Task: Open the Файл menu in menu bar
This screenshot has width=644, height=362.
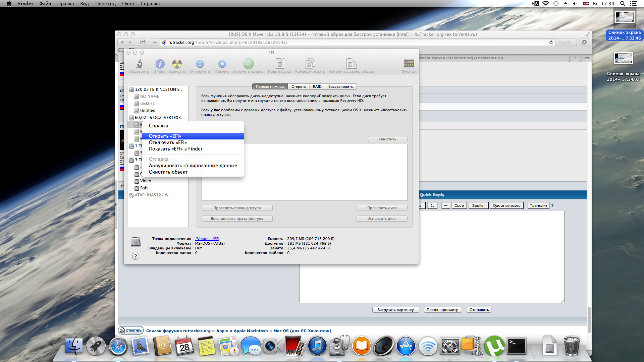Action: 45,4
